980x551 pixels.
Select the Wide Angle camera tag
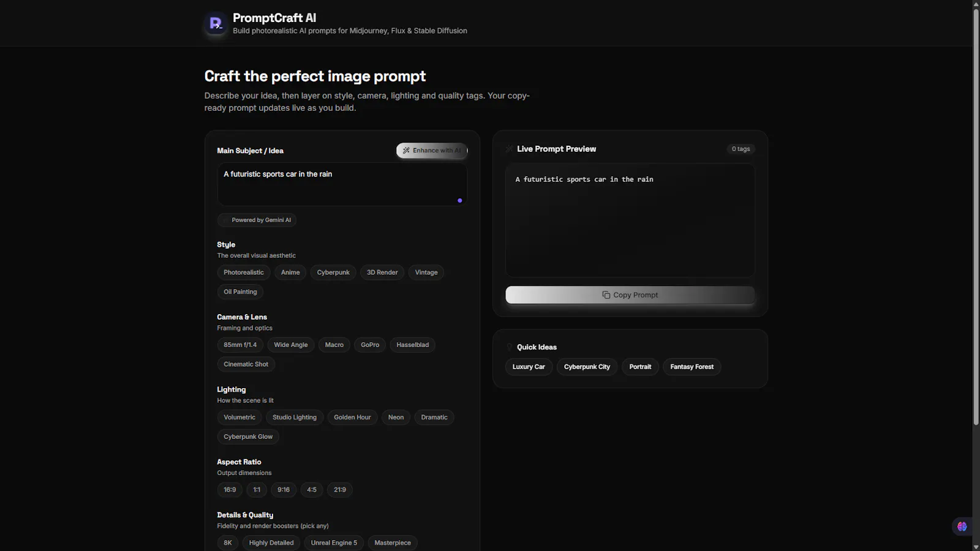coord(291,345)
